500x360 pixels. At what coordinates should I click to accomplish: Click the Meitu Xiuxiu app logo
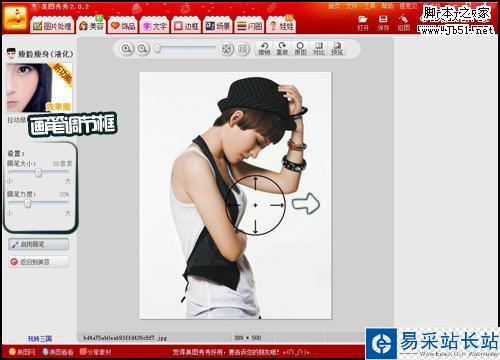[x=15, y=18]
